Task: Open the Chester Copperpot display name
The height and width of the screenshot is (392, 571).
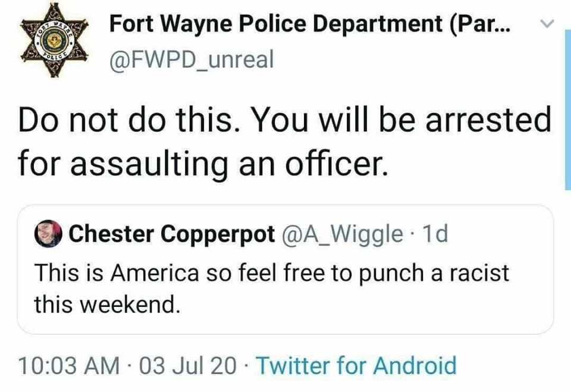Action: [x=172, y=234]
